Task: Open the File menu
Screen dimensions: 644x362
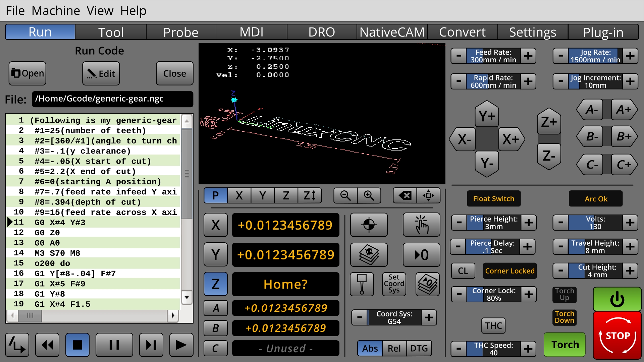Action: (x=15, y=11)
